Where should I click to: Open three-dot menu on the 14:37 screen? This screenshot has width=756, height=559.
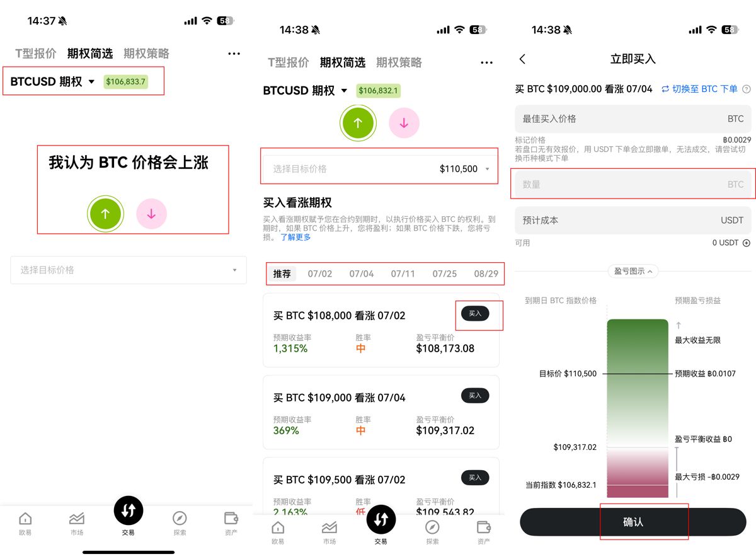(234, 54)
